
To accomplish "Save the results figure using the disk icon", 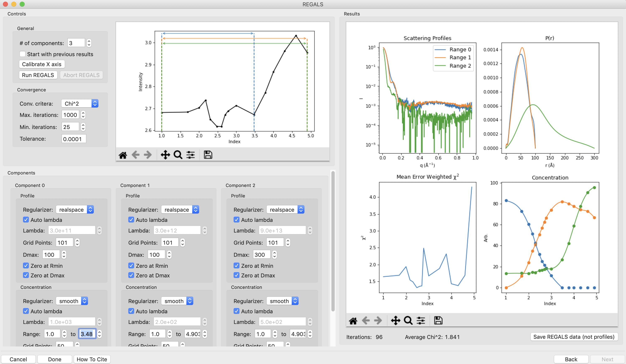I will coord(438,320).
